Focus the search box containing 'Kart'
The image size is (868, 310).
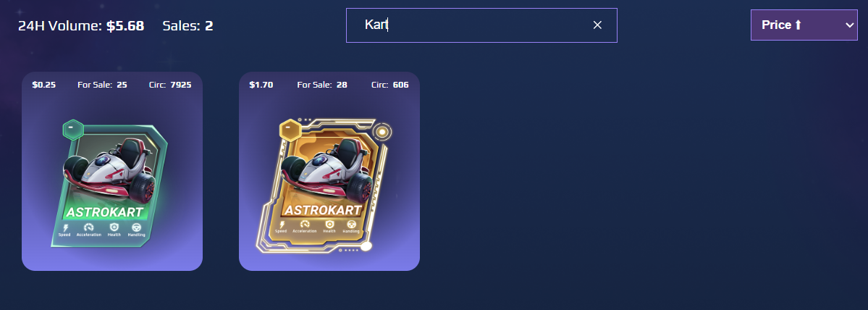coord(481,25)
